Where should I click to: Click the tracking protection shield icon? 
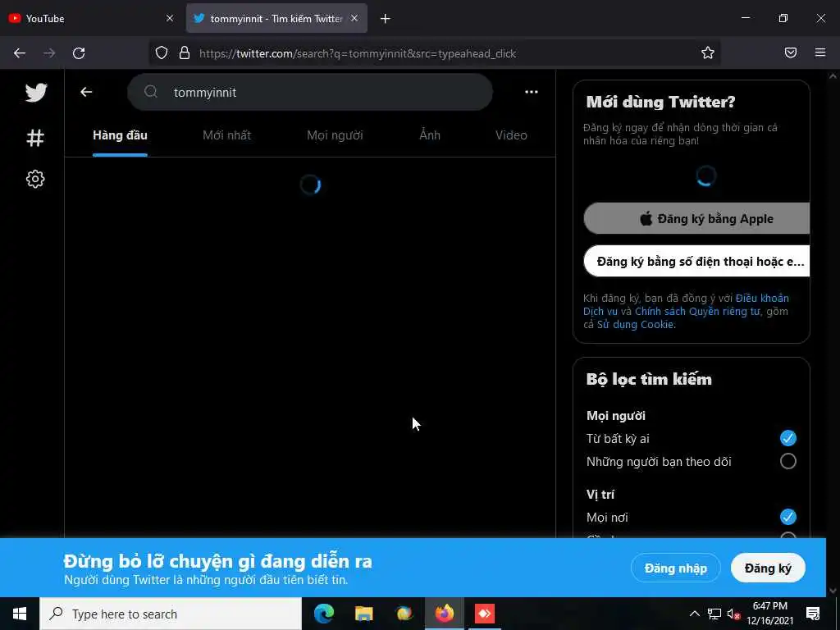point(162,53)
